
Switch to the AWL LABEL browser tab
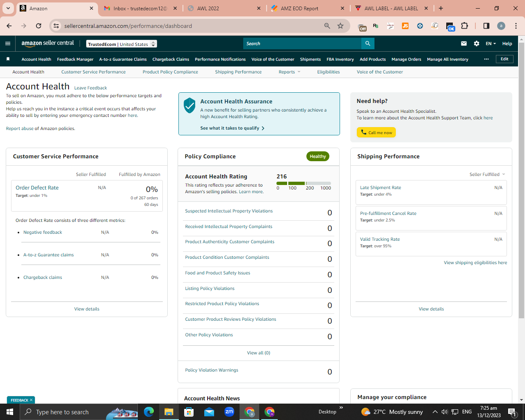(391, 8)
